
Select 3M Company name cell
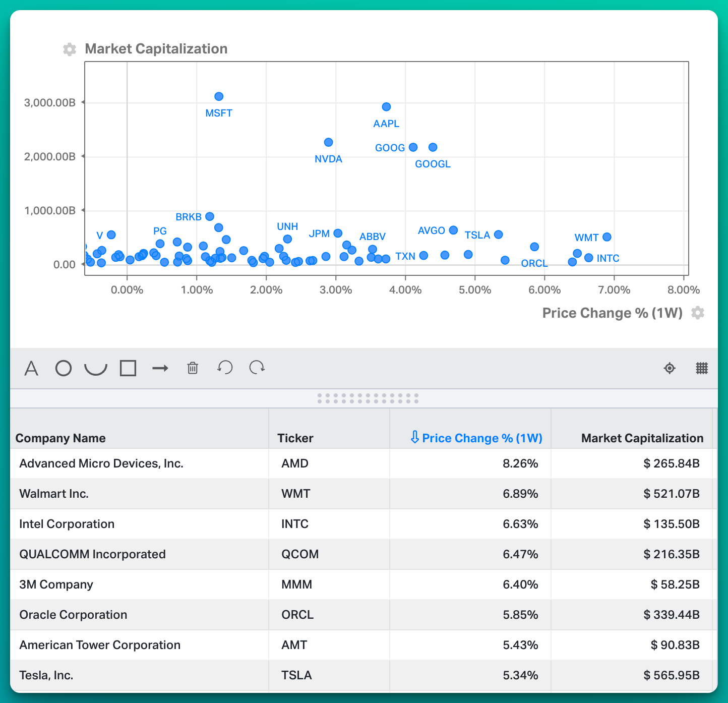click(139, 584)
